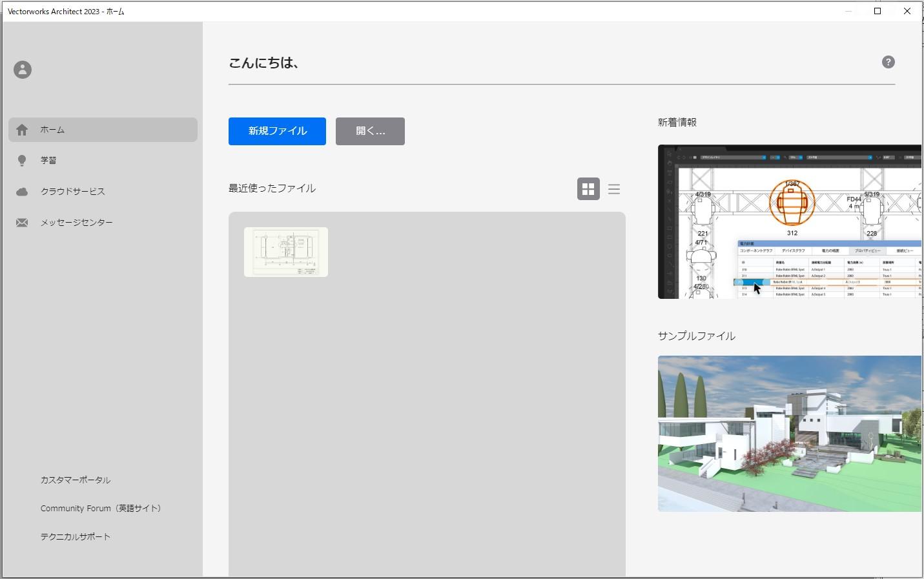Go to クラウドサービス page

tap(72, 192)
